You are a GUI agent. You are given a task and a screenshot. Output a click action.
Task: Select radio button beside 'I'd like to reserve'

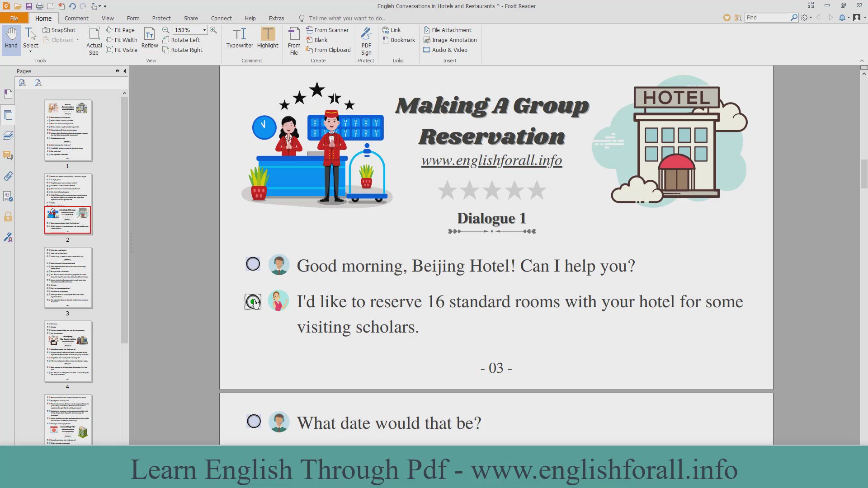(253, 301)
